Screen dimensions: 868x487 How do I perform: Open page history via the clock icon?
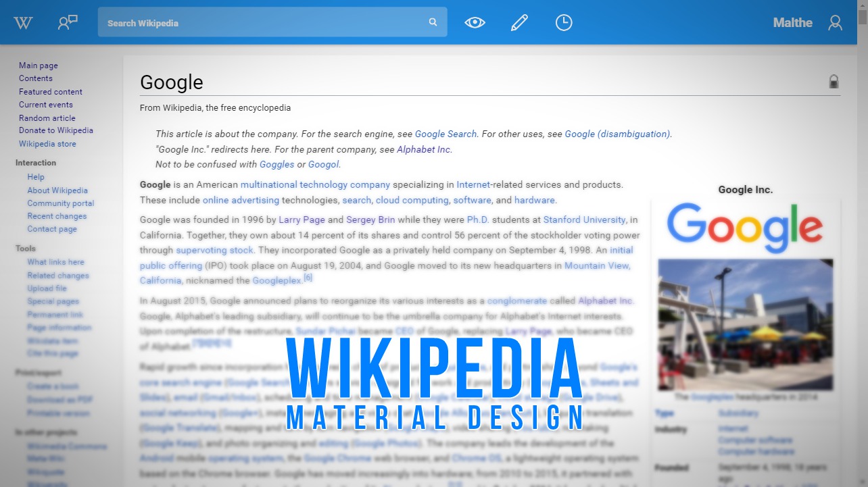(x=563, y=22)
